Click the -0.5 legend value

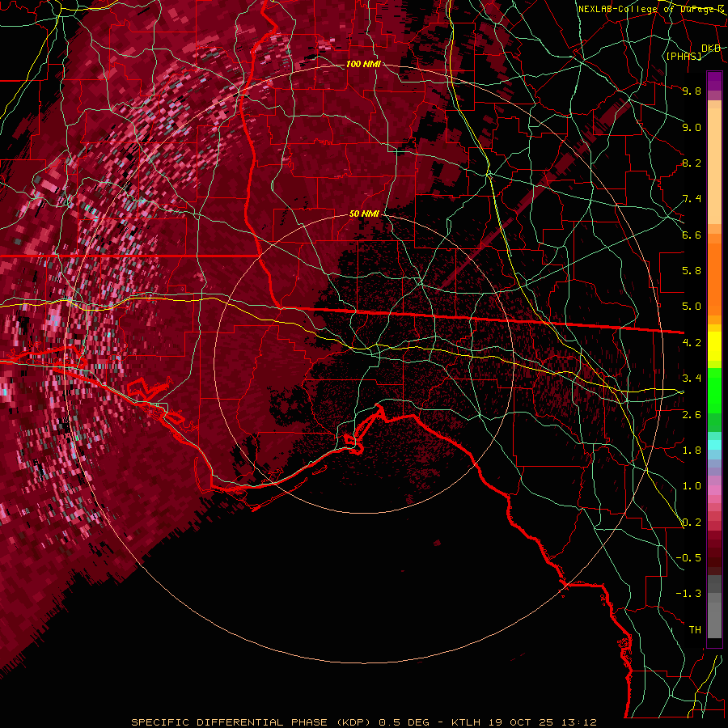coord(688,558)
